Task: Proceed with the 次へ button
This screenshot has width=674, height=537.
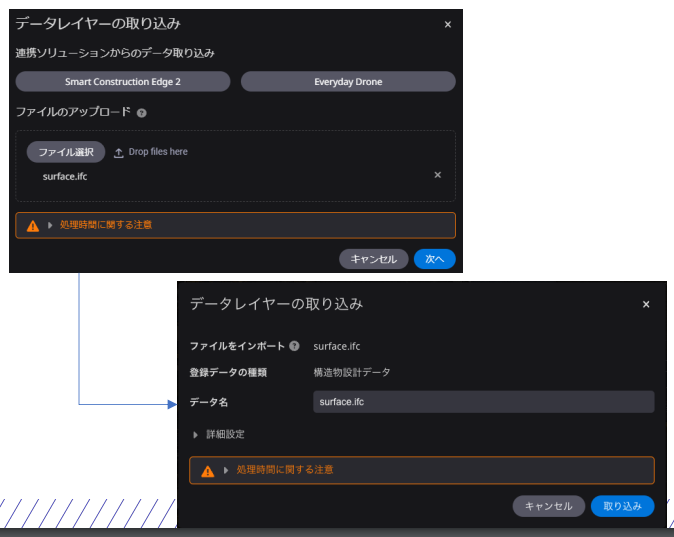Action: (x=434, y=259)
